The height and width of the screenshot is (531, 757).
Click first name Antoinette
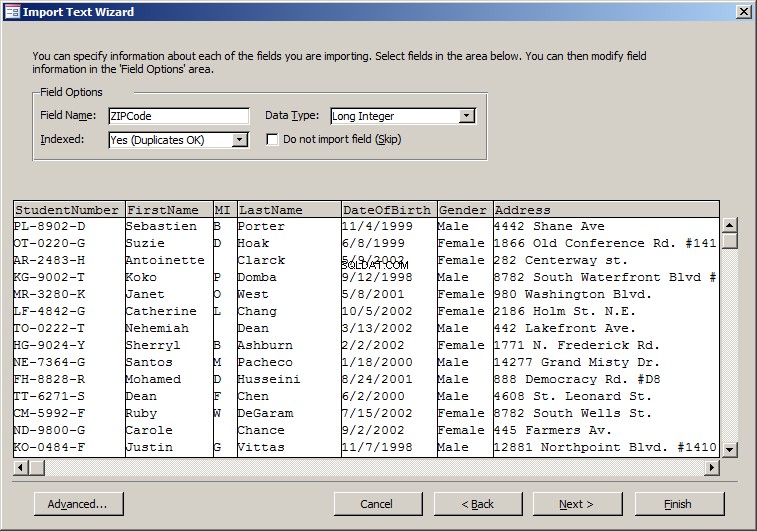click(165, 260)
